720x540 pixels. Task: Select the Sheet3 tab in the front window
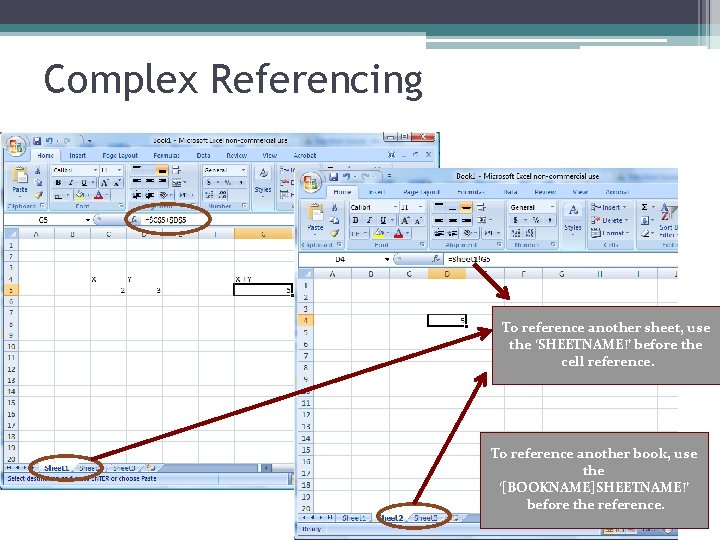[x=426, y=518]
